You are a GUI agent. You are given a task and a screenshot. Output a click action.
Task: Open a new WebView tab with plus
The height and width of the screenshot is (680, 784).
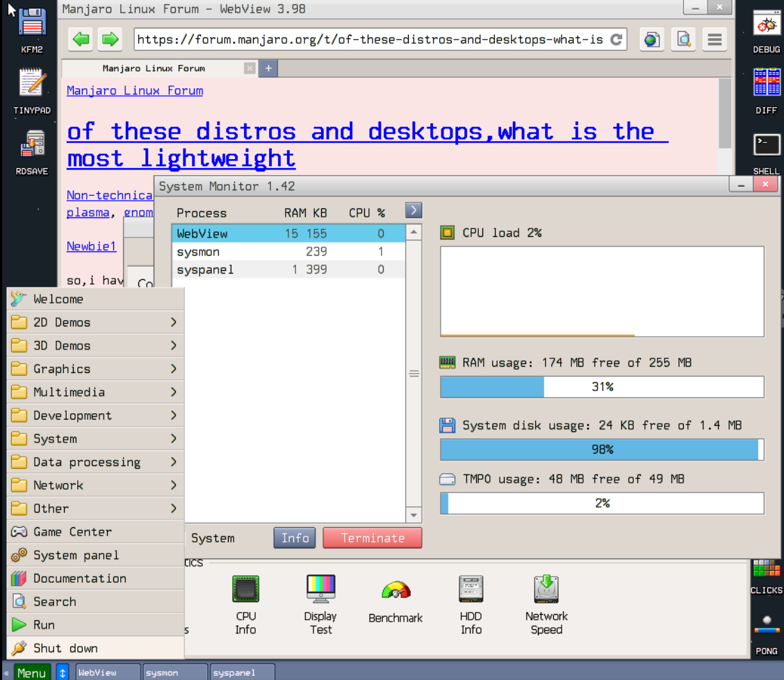[x=268, y=69]
